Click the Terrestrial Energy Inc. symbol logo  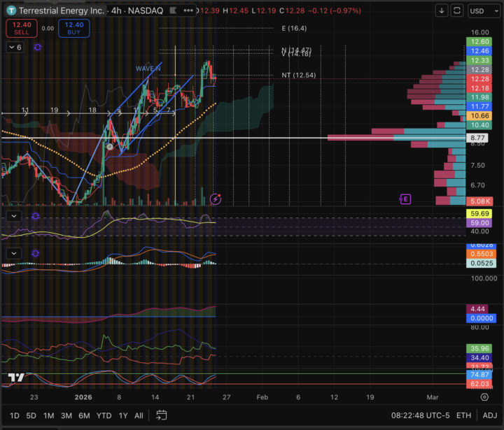[11, 11]
